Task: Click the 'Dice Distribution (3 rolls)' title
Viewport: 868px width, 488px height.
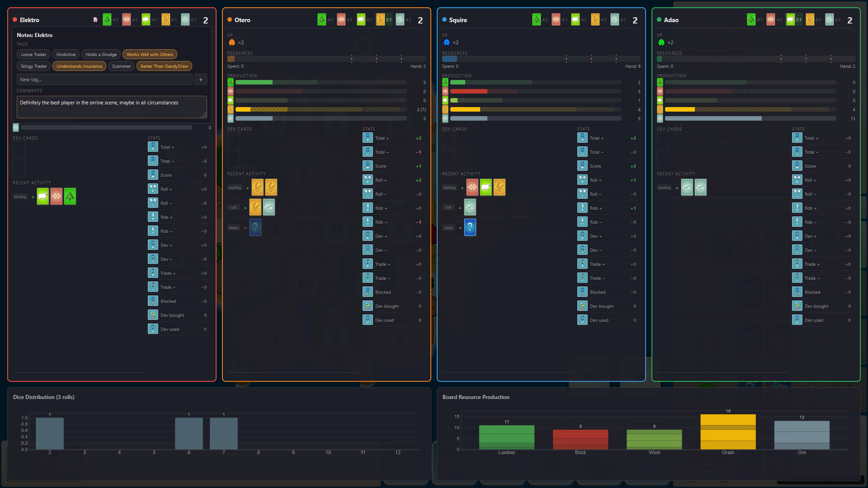Action: (44, 397)
